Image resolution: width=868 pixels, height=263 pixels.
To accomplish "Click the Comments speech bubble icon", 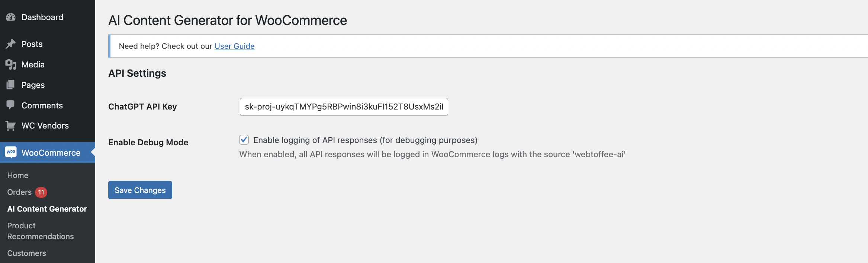I will tap(11, 105).
